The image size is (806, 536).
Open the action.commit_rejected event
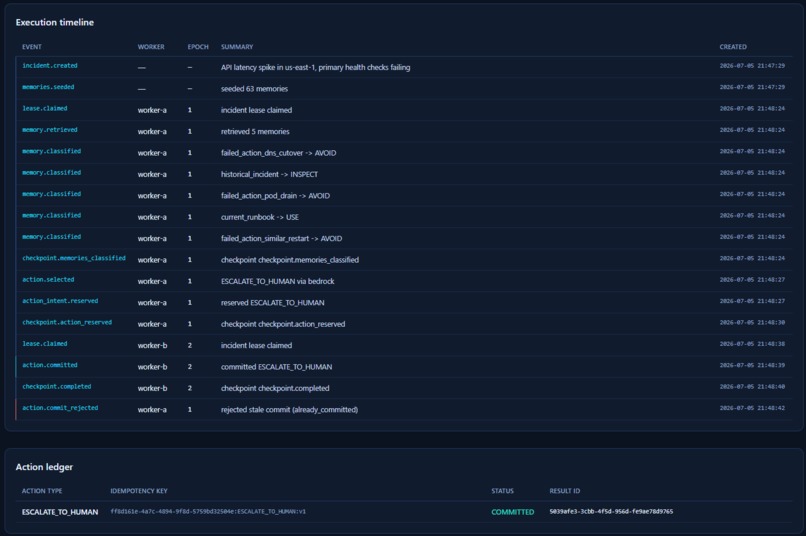[x=60, y=408]
